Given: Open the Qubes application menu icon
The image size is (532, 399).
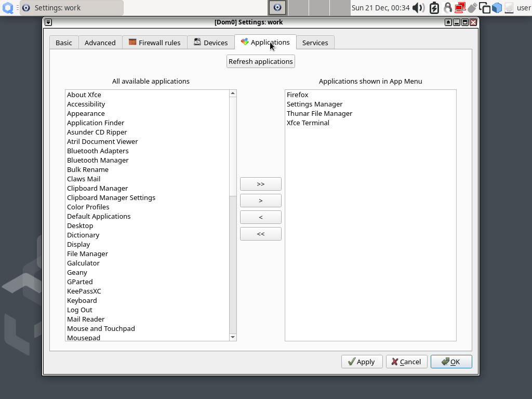Looking at the screenshot, I should point(8,8).
